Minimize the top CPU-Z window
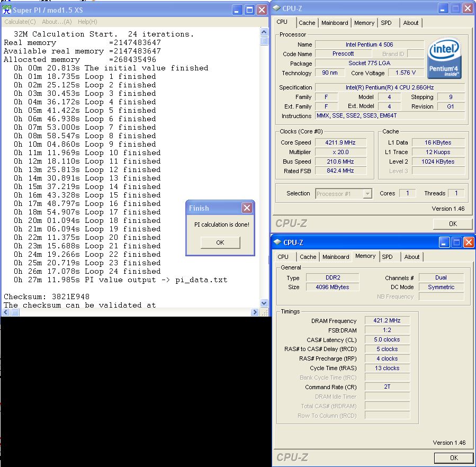Screen dimensions: 476x467 pos(443,8)
